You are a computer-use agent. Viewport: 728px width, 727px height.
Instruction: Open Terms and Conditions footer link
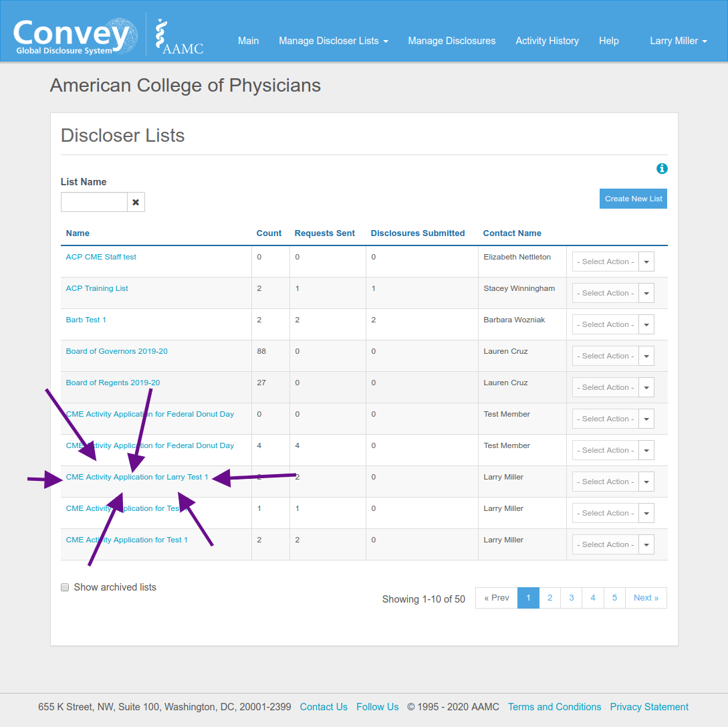point(554,707)
